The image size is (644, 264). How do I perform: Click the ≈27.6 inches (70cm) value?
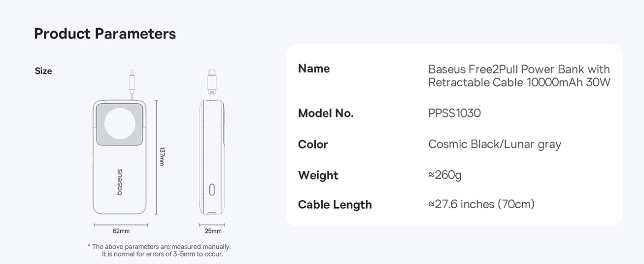(481, 204)
